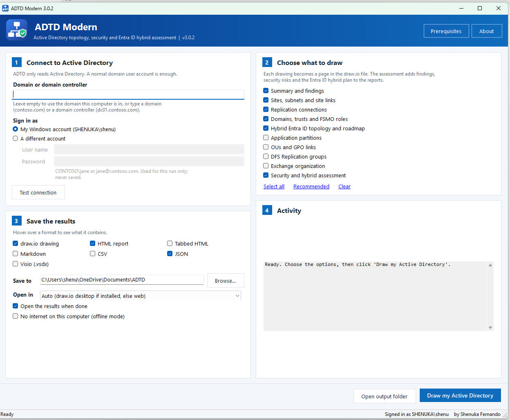Open the Open in dropdown

141,296
